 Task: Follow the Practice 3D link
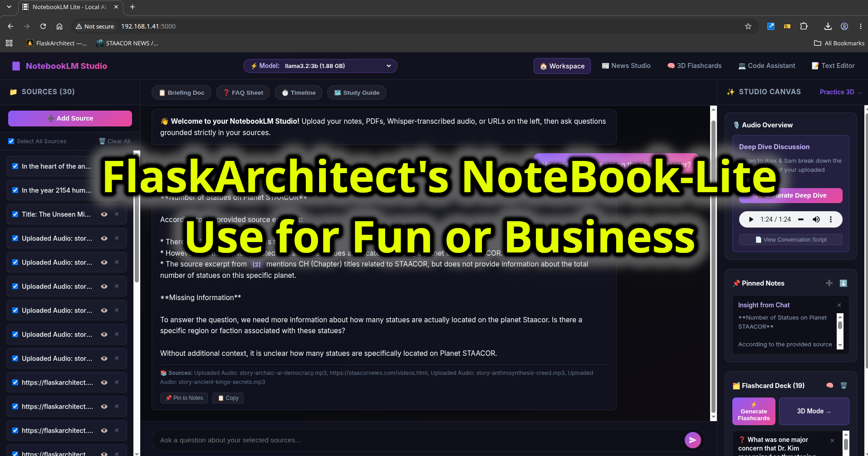click(x=840, y=92)
